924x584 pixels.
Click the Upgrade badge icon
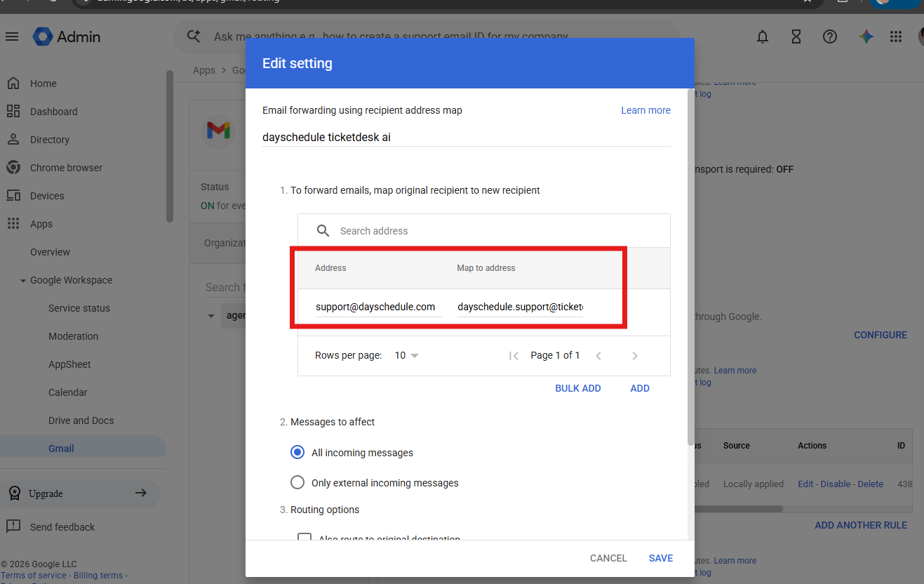[14, 493]
